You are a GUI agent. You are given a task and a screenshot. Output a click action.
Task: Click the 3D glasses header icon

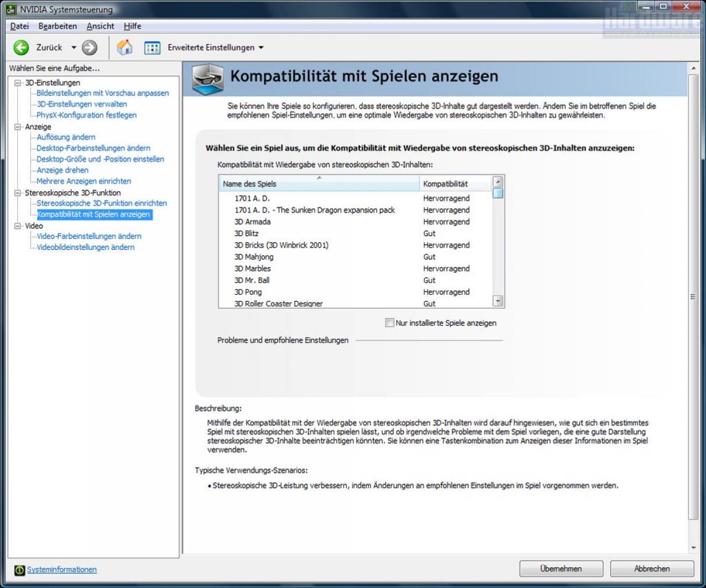[207, 79]
